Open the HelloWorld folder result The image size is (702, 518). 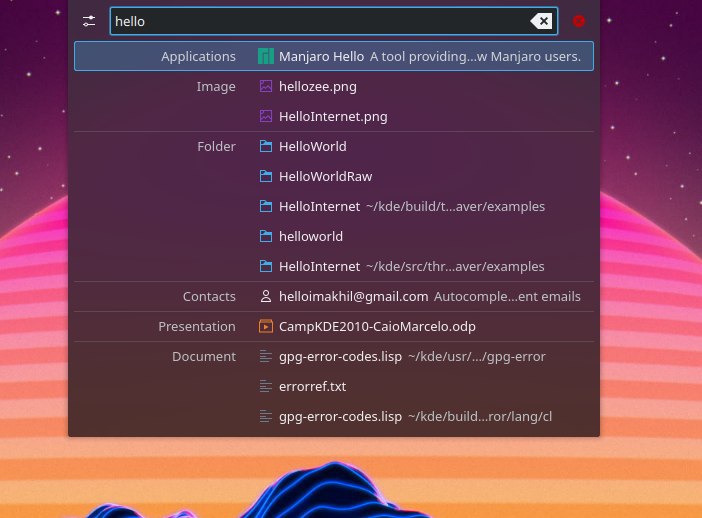[334, 146]
